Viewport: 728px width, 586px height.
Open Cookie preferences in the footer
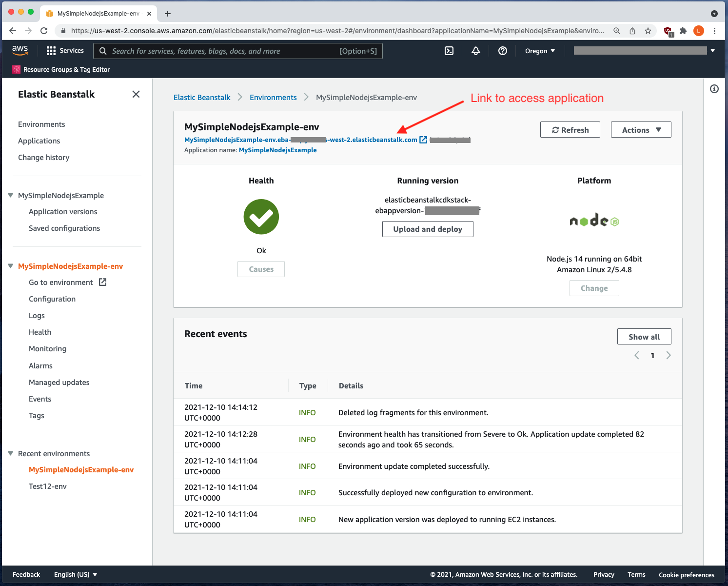coord(687,575)
